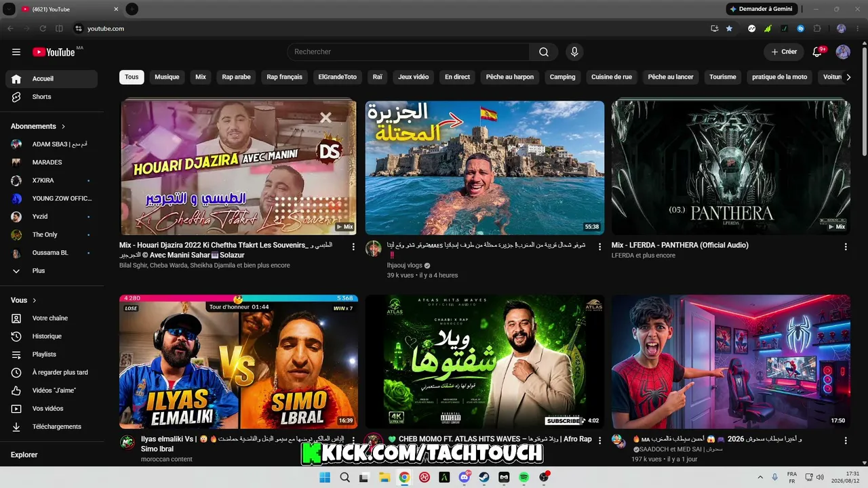Open À regarder plus tard

pyautogui.click(x=52, y=373)
